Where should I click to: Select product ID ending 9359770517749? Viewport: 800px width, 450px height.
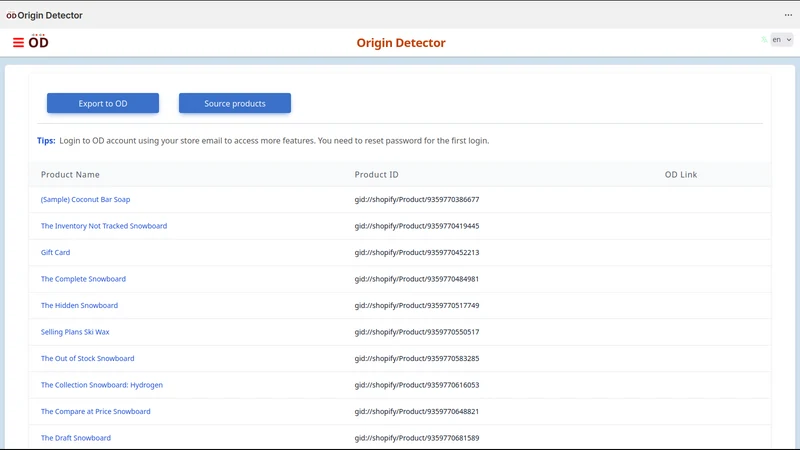tap(417, 306)
